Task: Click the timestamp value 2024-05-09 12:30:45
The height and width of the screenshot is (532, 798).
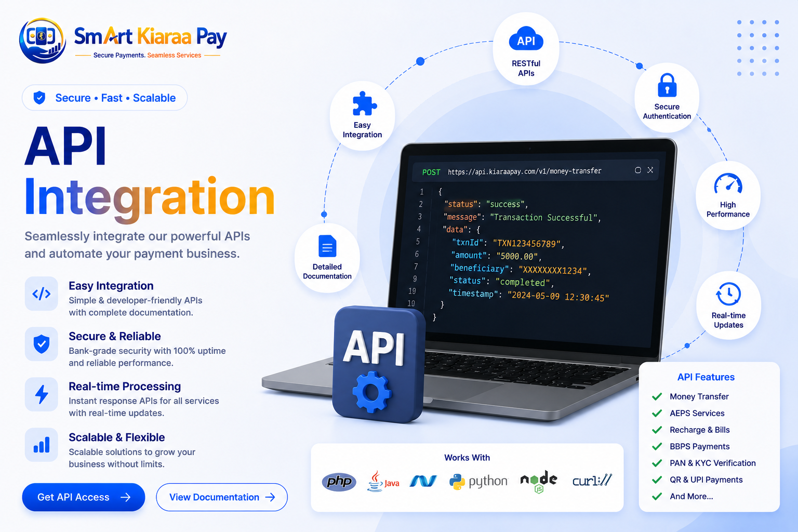Action: 558,297
